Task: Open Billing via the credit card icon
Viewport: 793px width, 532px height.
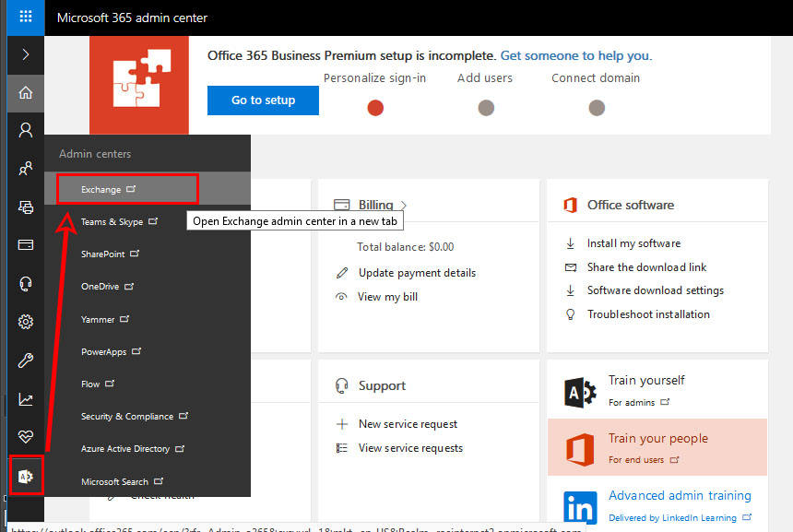Action: (25, 244)
